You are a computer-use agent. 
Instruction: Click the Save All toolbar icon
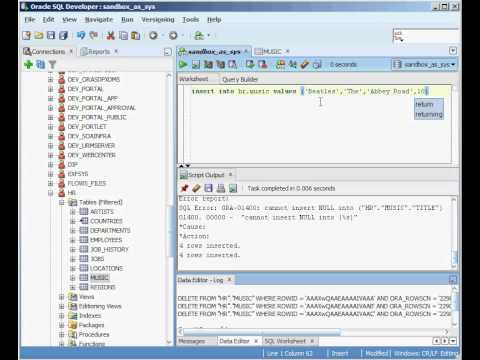[x=63, y=35]
